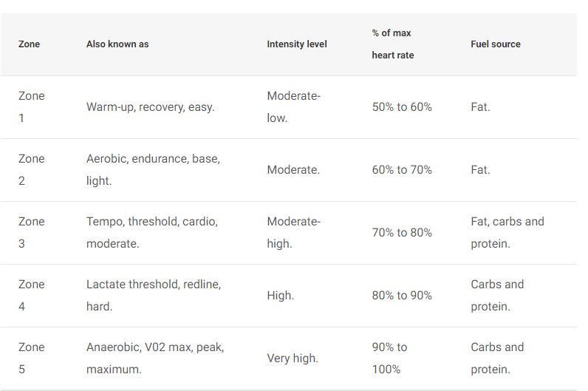Click the 'Intensity level' column header
This screenshot has height=391, width=588.
(x=297, y=44)
